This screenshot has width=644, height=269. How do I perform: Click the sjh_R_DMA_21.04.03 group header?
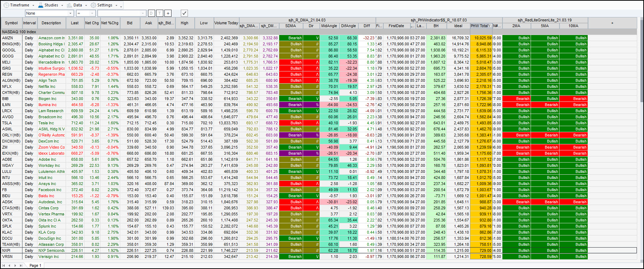tap(307, 20)
